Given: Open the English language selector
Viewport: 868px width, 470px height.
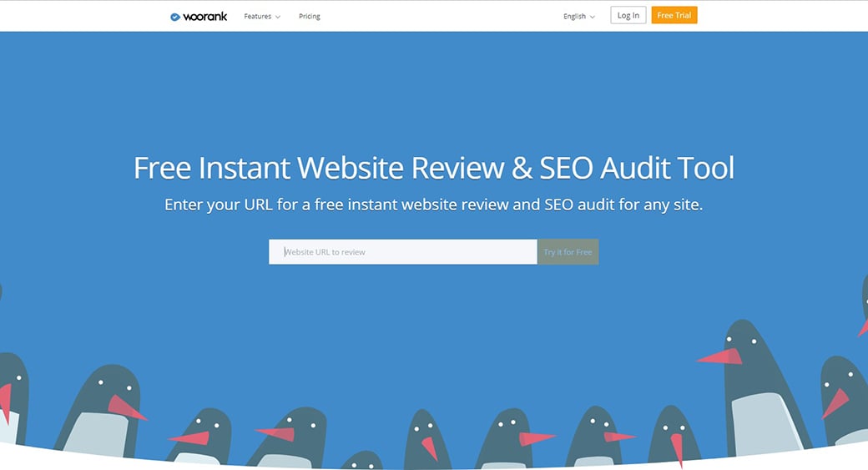Looking at the screenshot, I should coord(575,17).
